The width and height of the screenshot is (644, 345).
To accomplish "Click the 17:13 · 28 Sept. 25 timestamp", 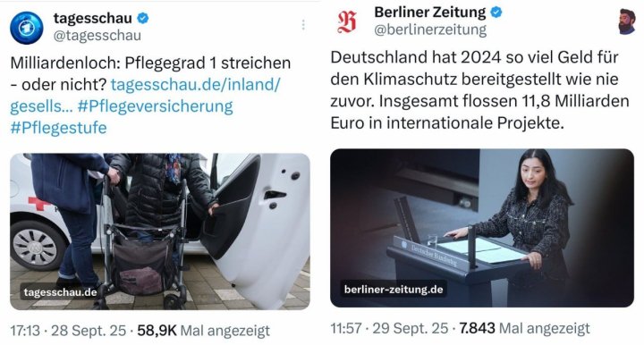I will coord(68,330).
